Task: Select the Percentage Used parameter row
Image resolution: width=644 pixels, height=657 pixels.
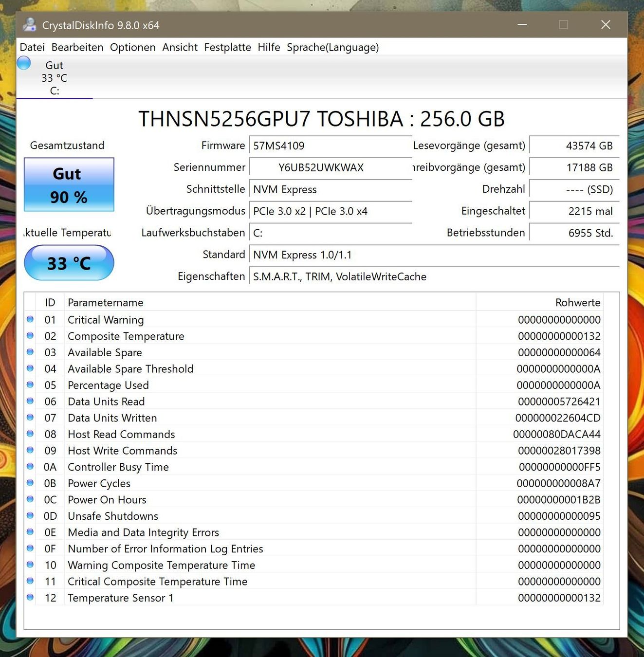Action: (x=313, y=385)
